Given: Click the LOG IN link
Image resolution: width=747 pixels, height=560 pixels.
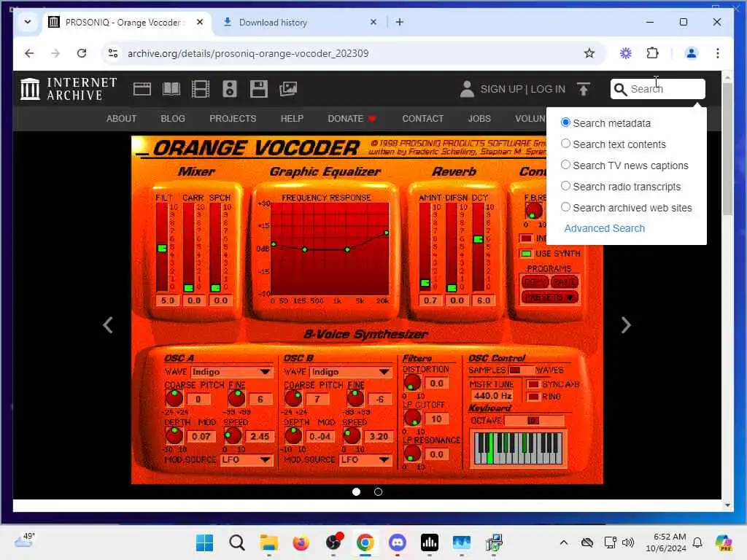Looking at the screenshot, I should click(548, 89).
